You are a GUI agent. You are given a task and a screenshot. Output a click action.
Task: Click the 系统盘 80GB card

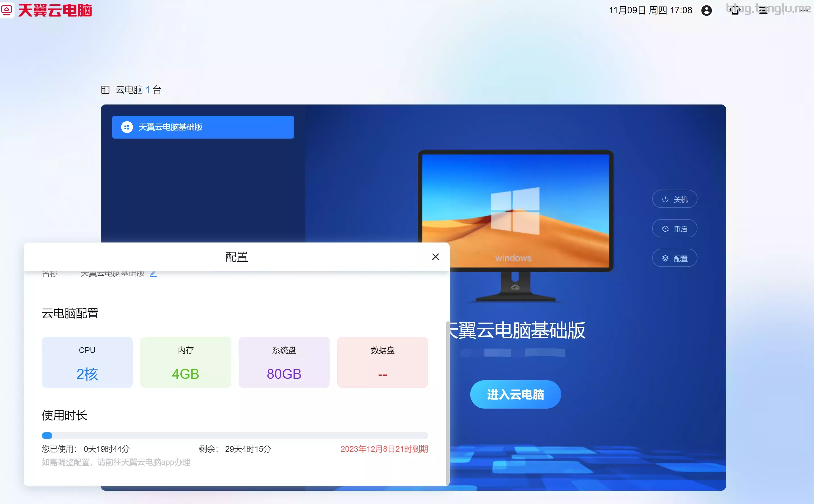(x=284, y=362)
